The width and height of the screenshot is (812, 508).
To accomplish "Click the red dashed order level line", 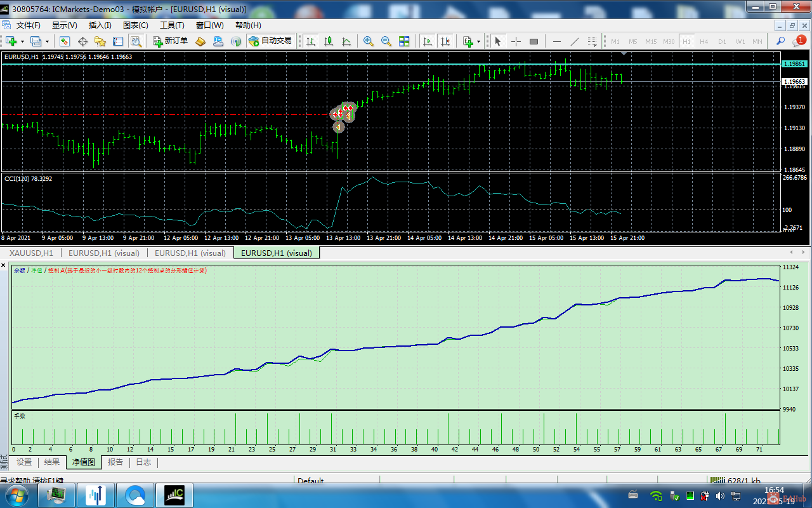I will [166, 114].
